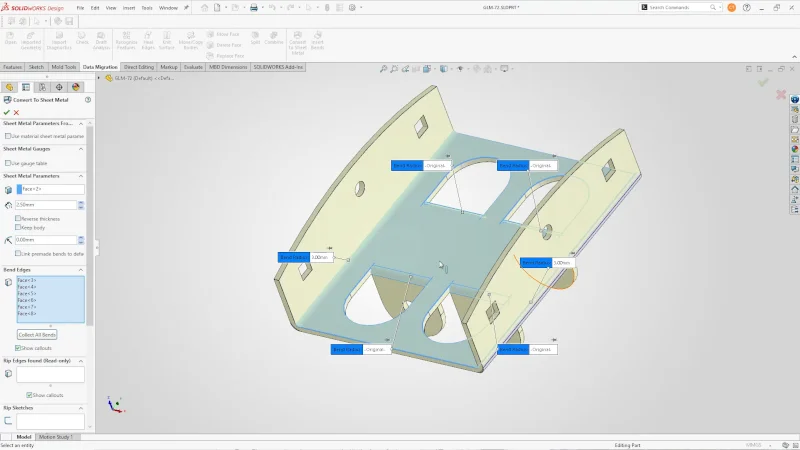Open the ConfigurationManager panel tab
This screenshot has height=450, width=800.
pos(43,87)
